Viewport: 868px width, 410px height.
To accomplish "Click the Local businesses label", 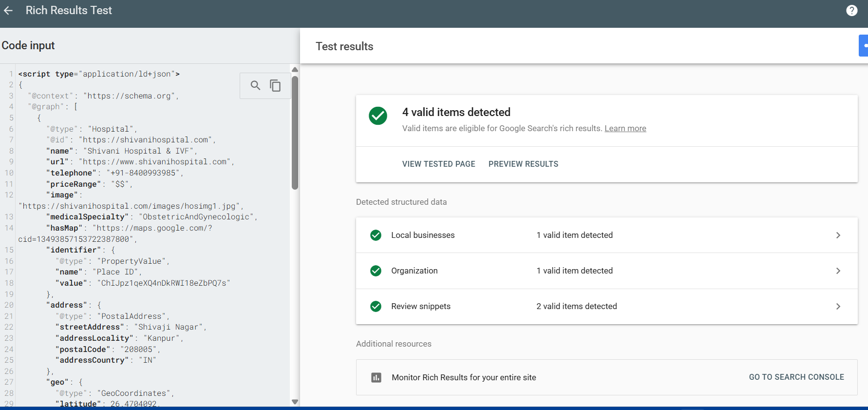I will pos(423,235).
